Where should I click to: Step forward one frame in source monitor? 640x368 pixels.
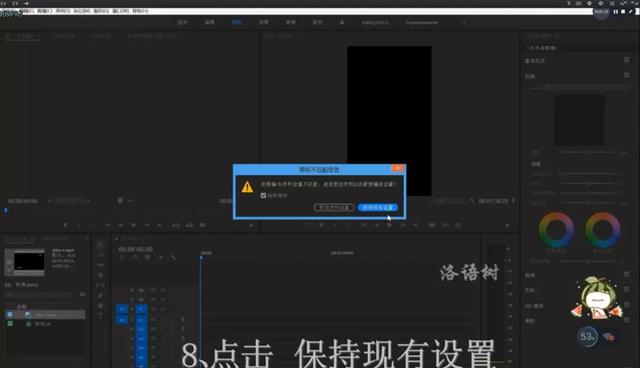[x=147, y=225]
